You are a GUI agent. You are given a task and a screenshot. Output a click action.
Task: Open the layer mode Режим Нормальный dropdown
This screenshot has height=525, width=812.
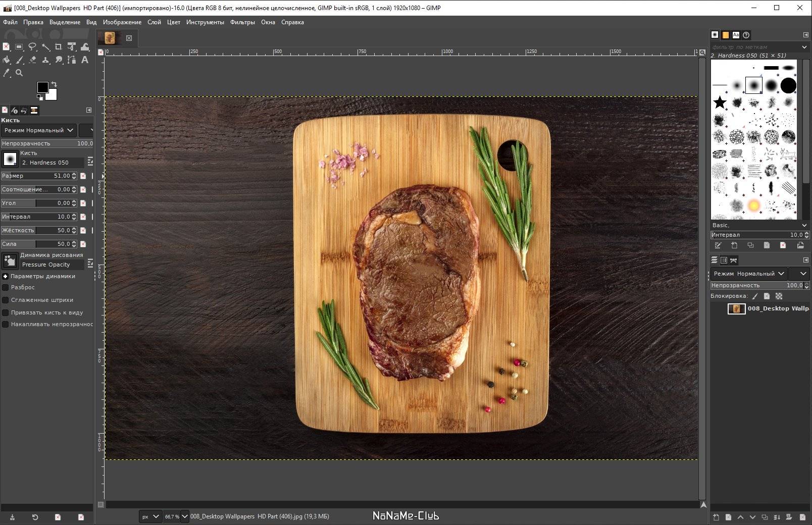[x=749, y=274]
